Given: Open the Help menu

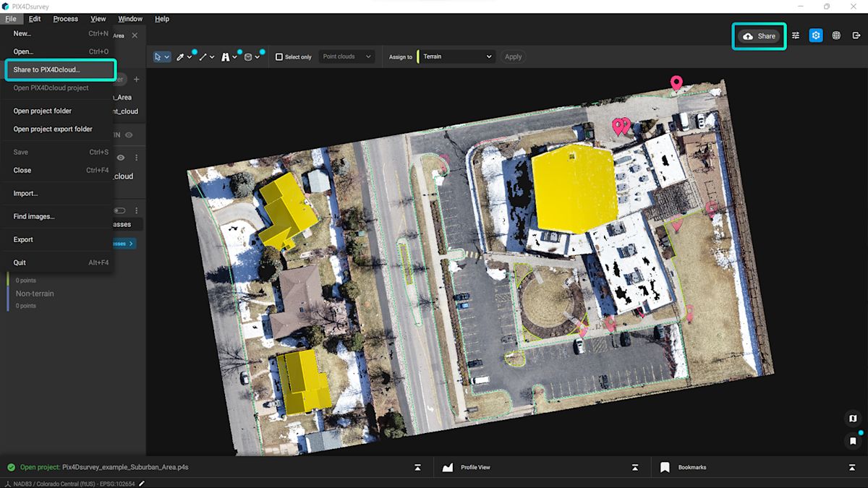Looking at the screenshot, I should click(x=162, y=19).
